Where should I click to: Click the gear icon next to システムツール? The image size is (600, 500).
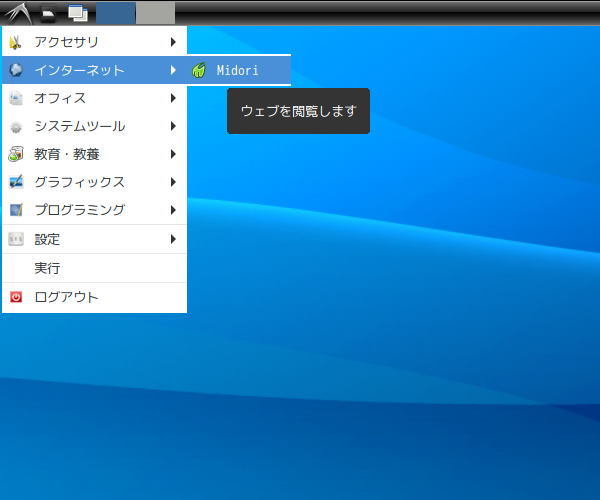(x=16, y=126)
